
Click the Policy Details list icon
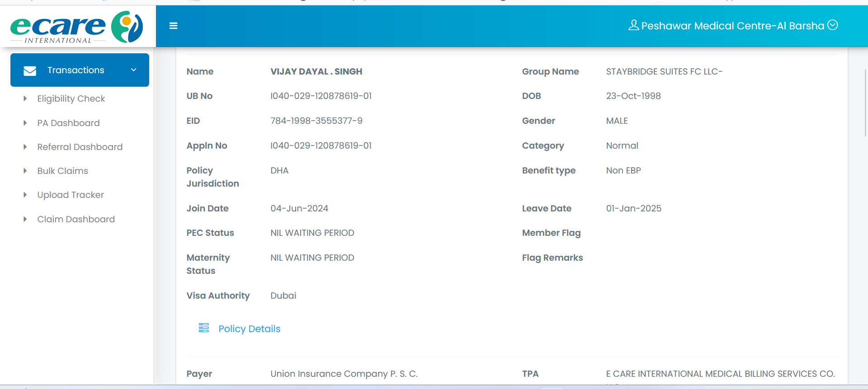coord(204,328)
